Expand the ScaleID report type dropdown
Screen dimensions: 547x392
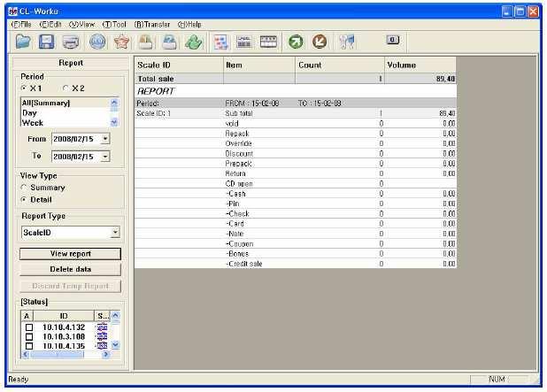pyautogui.click(x=115, y=232)
